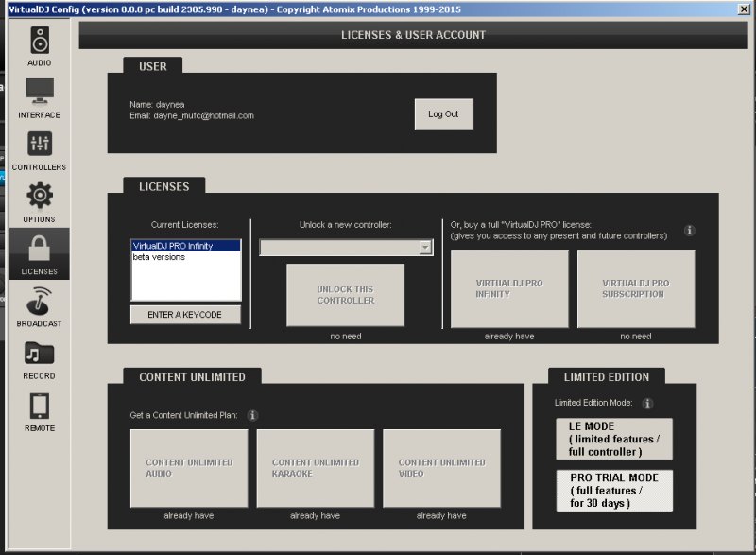Click the VirtualDJ Pro Subscription button
Image resolution: width=756 pixels, height=555 pixels.
pyautogui.click(x=636, y=288)
